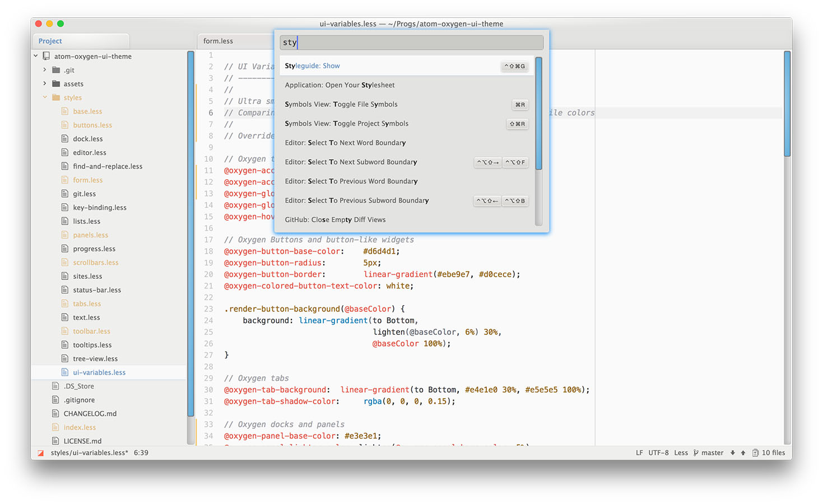Click the file icon beside sites.less
This screenshot has width=823, height=504.
pyautogui.click(x=65, y=276)
